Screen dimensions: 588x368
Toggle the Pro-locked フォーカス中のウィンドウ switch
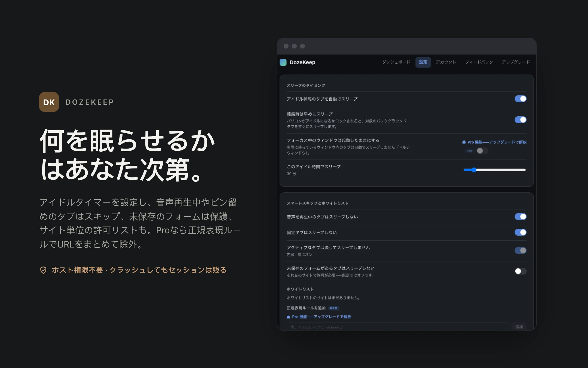tap(482, 151)
